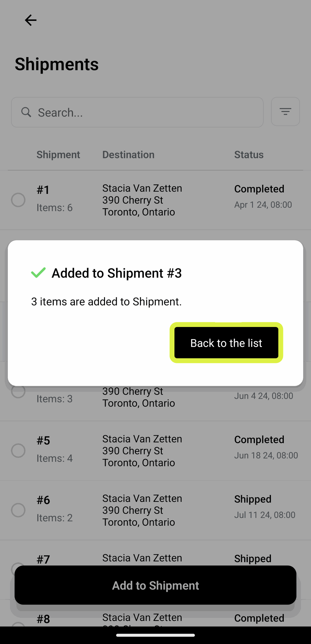Click the Destination column header
This screenshot has height=644, width=311.
coord(128,155)
